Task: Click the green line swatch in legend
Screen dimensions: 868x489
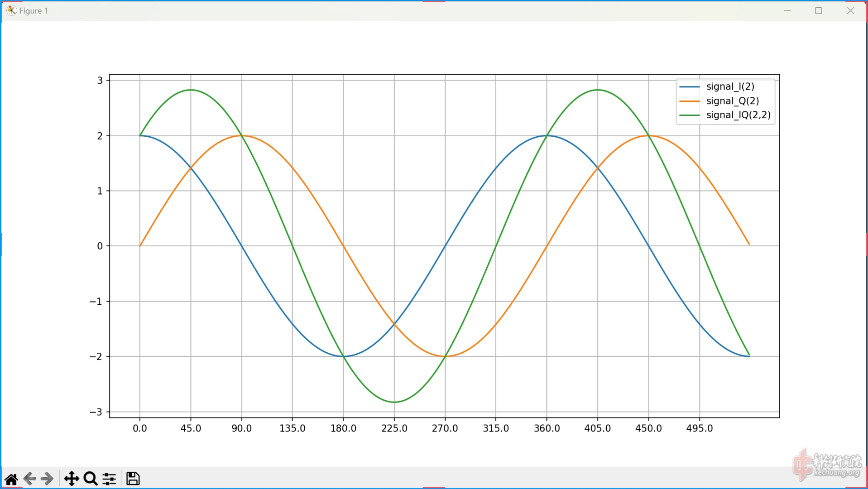Action: (689, 115)
